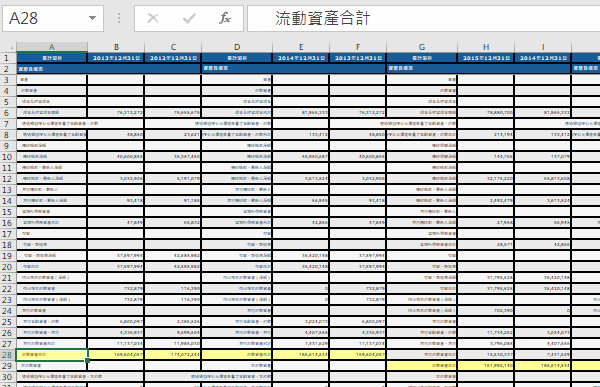
Task: Select column H header
Action: (486, 47)
